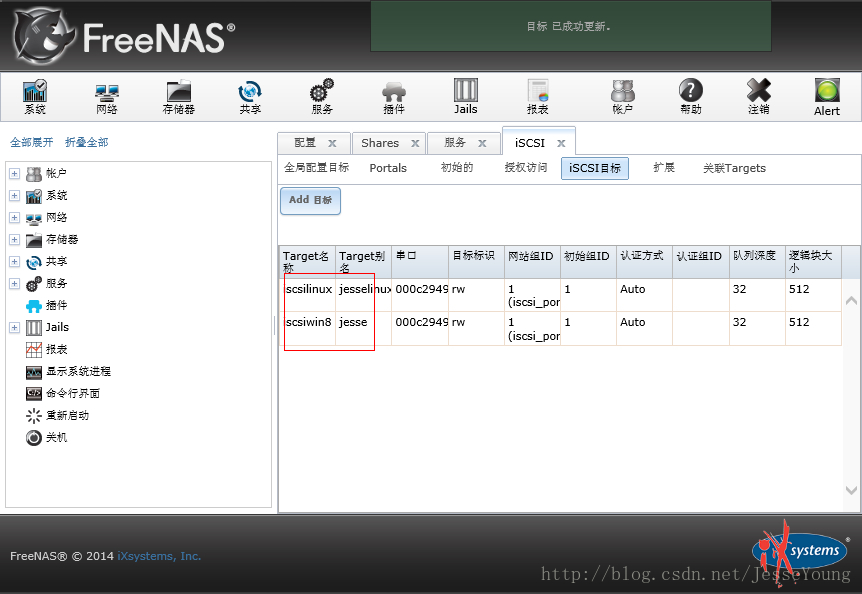The image size is (862, 594).
Task: Expand the 系统 tree node
Action: 14,196
